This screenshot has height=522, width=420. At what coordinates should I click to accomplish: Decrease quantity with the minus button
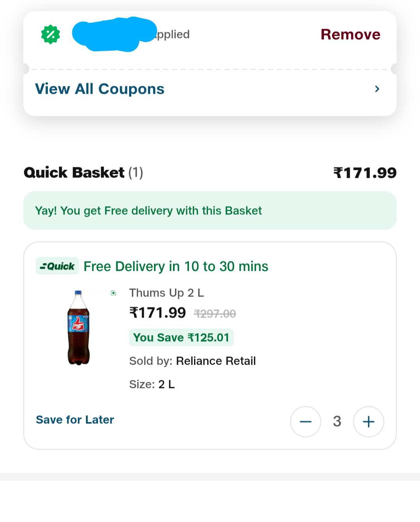[306, 422]
